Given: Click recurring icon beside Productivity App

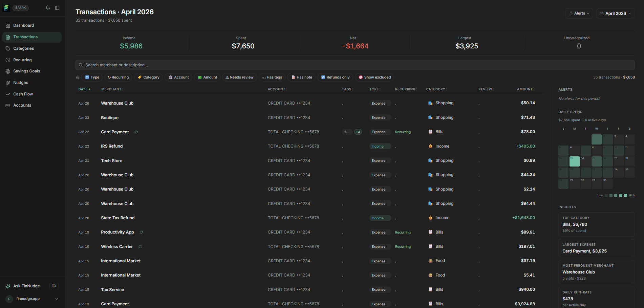Looking at the screenshot, I should coord(141,232).
